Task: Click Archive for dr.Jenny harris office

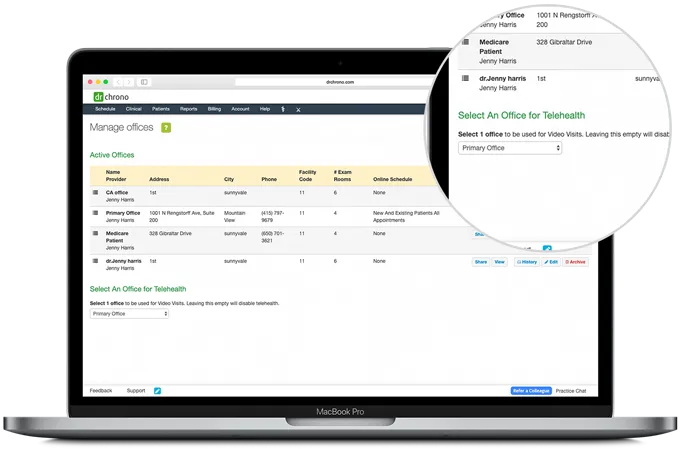Action: click(575, 262)
